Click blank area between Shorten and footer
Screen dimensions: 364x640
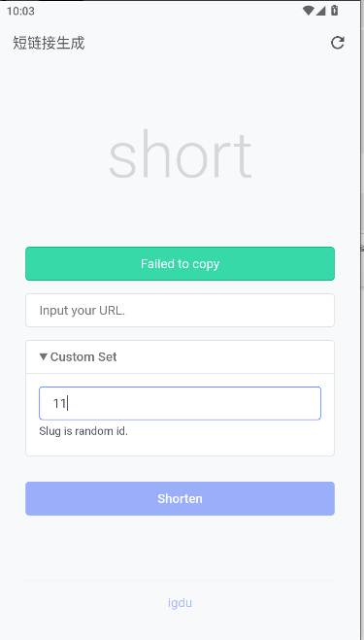(180, 547)
